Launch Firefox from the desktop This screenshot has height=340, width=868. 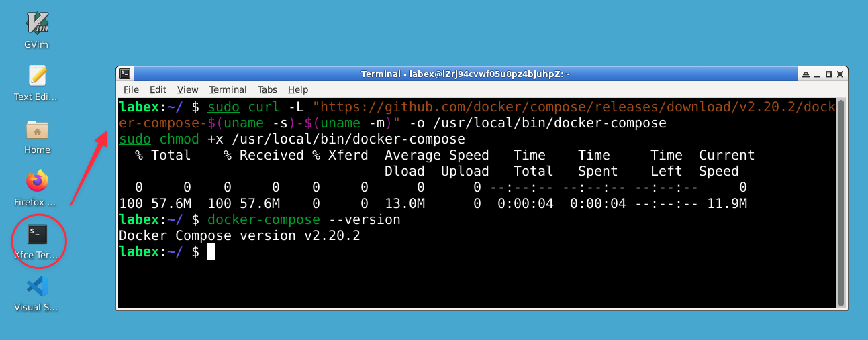pyautogui.click(x=37, y=181)
